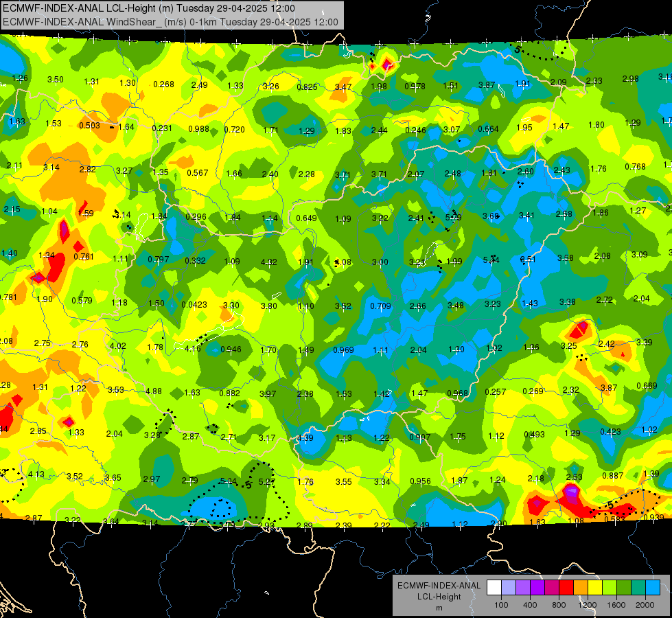Viewport: 672px width, 618px height.
Task: Click the wind shear value 0.946
Action: point(231,350)
